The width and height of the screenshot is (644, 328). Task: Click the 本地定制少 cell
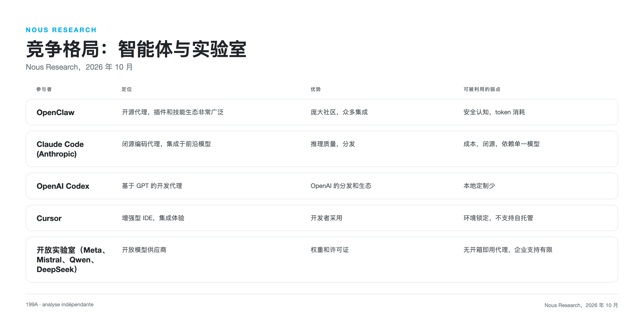[479, 186]
